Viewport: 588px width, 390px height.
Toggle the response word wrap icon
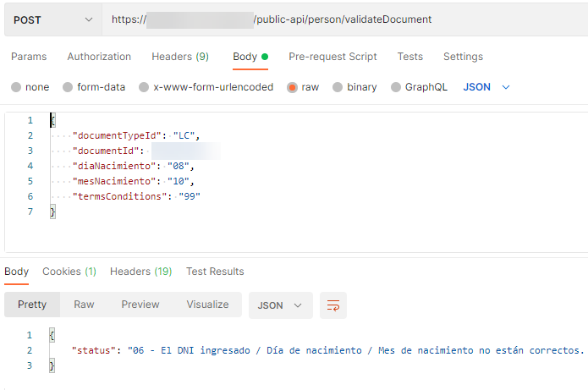point(333,305)
